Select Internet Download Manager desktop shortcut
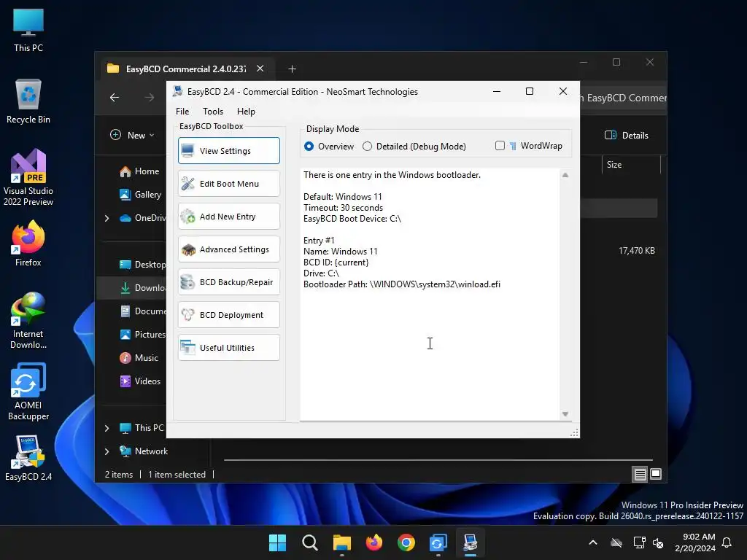The height and width of the screenshot is (560, 747). (28, 321)
